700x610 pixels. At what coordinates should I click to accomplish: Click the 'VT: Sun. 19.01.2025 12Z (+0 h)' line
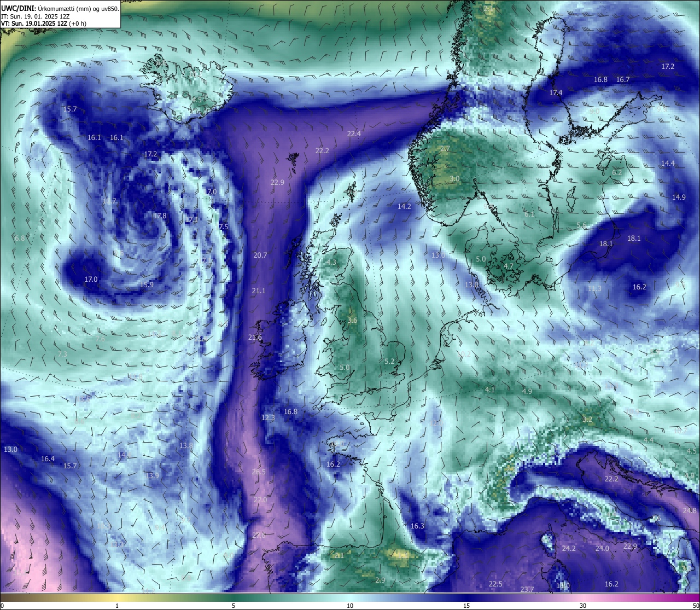pos(44,24)
